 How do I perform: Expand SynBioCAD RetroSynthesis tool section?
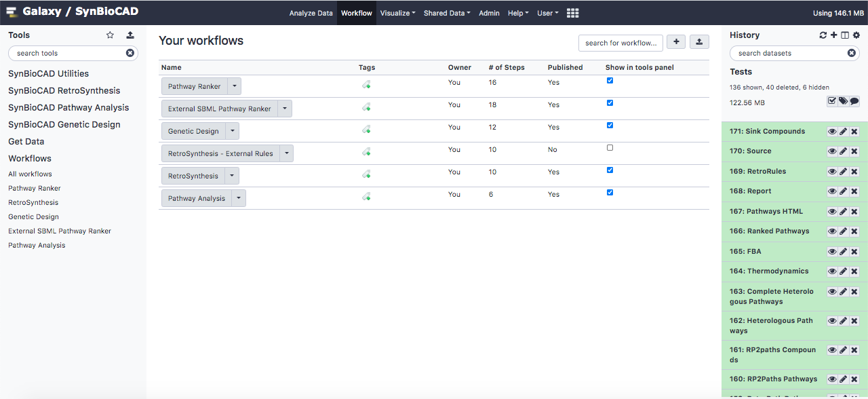64,90
